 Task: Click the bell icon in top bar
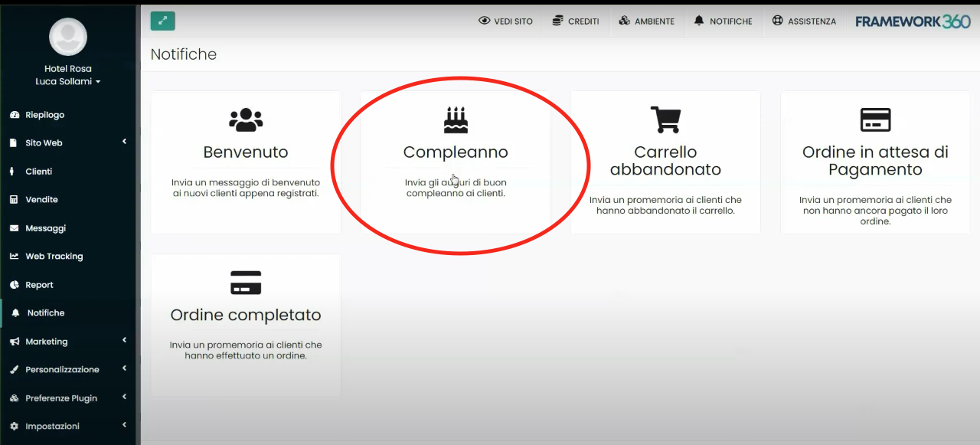tap(699, 21)
